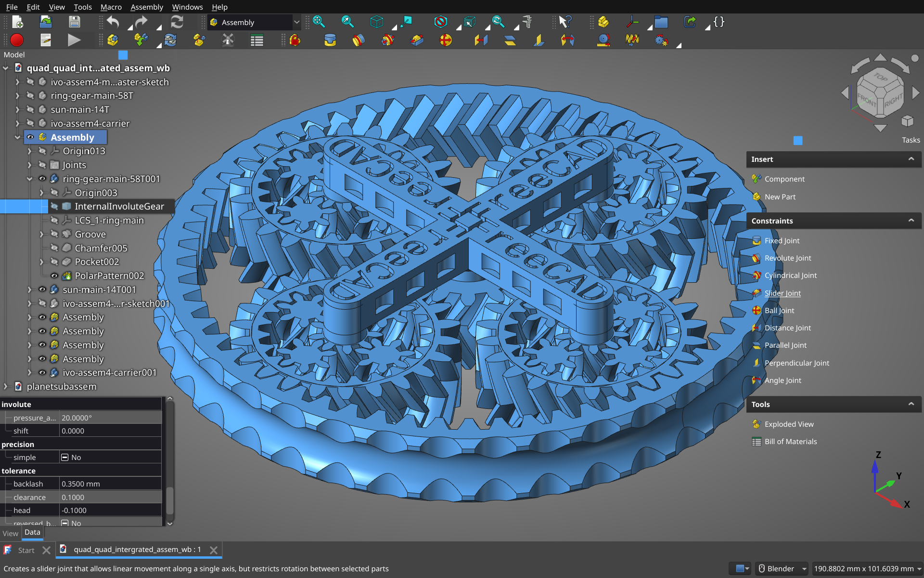
Task: Start macro recording with red circle
Action: [17, 40]
